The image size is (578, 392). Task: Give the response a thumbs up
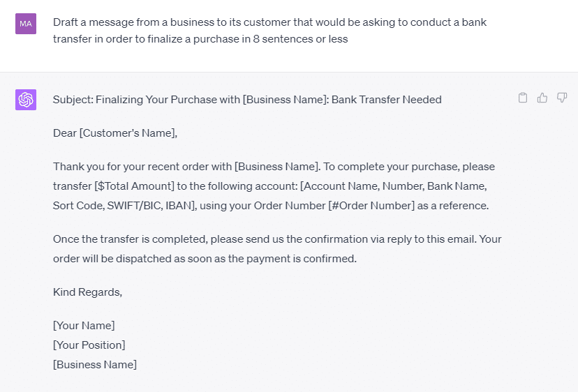(542, 98)
